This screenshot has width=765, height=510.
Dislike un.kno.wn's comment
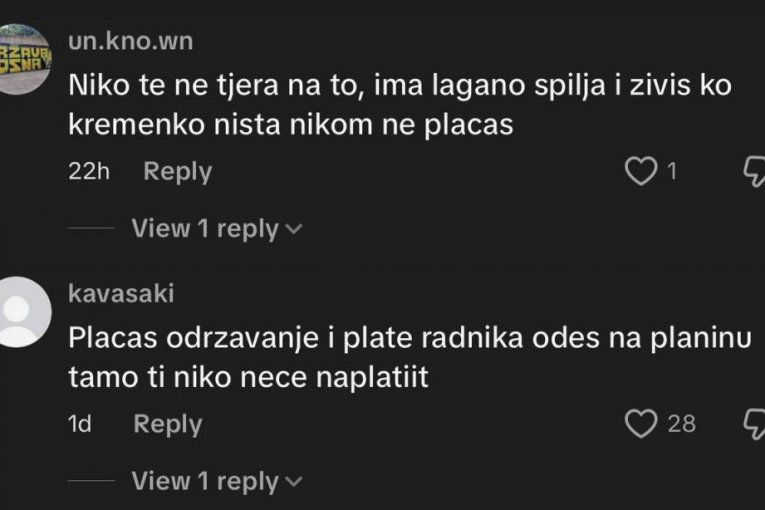(755, 172)
